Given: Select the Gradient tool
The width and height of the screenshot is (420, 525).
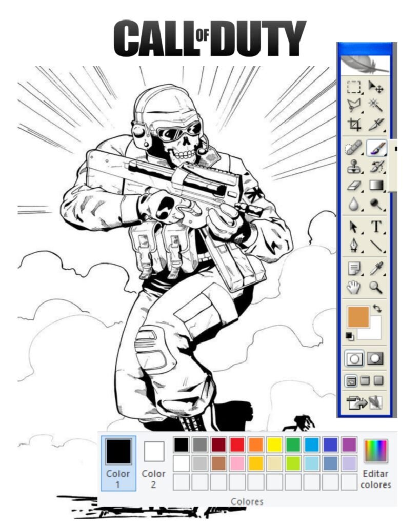Looking at the screenshot, I should (x=376, y=185).
